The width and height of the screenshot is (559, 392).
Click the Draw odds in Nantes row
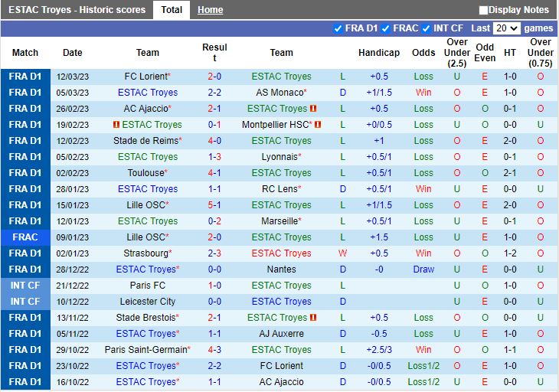pos(423,269)
